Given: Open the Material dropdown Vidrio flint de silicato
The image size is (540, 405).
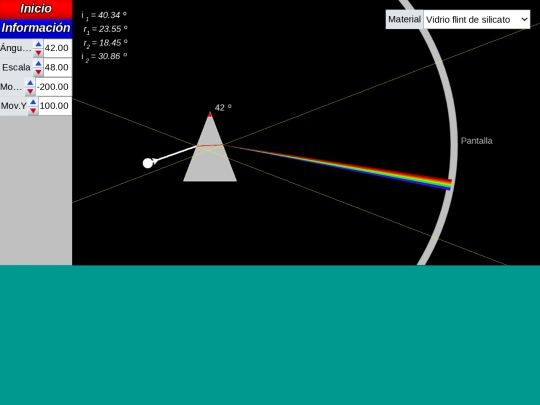Looking at the screenshot, I should point(477,20).
